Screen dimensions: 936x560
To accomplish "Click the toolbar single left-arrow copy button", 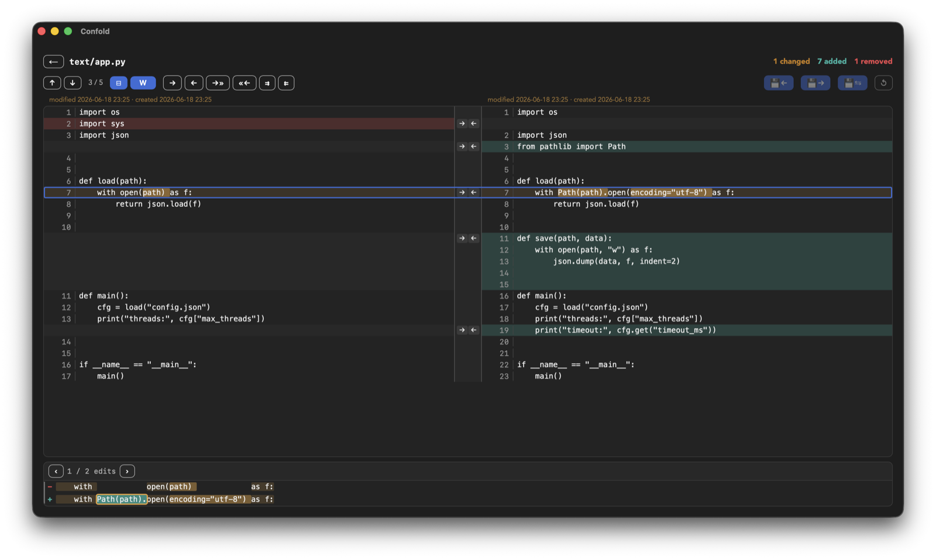I will point(194,83).
